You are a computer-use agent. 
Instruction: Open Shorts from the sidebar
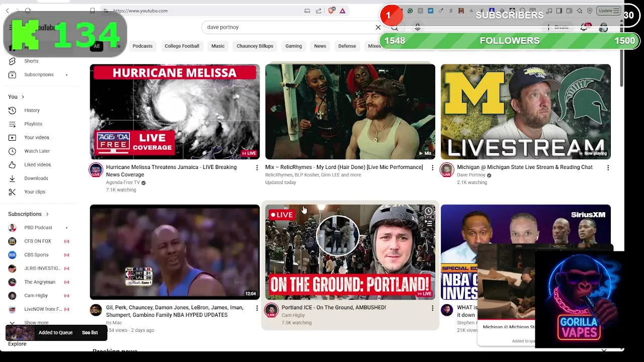[31, 61]
